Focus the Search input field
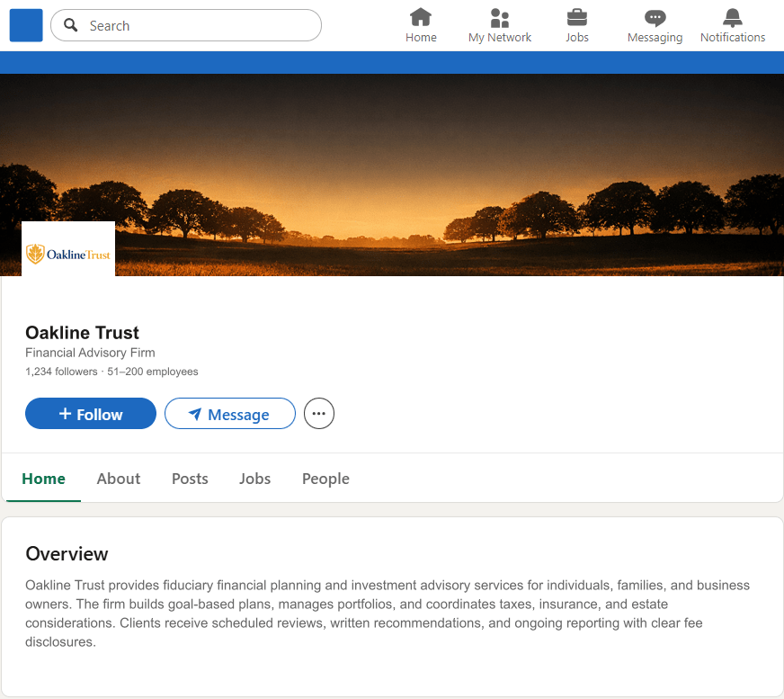The height and width of the screenshot is (699, 784). 186,25
